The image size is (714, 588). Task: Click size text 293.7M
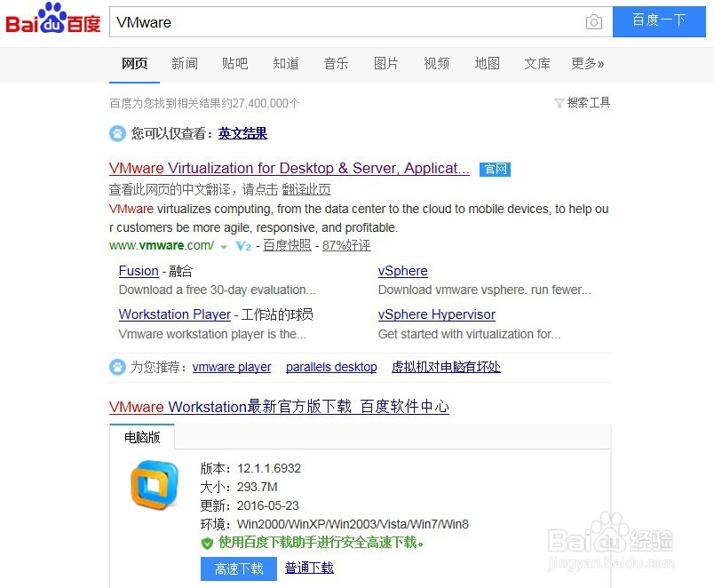(x=258, y=487)
